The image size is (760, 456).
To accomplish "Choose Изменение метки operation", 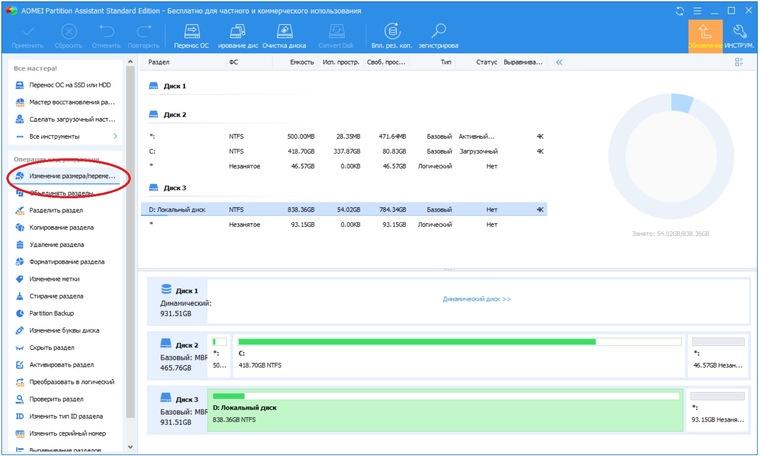I will [48, 279].
